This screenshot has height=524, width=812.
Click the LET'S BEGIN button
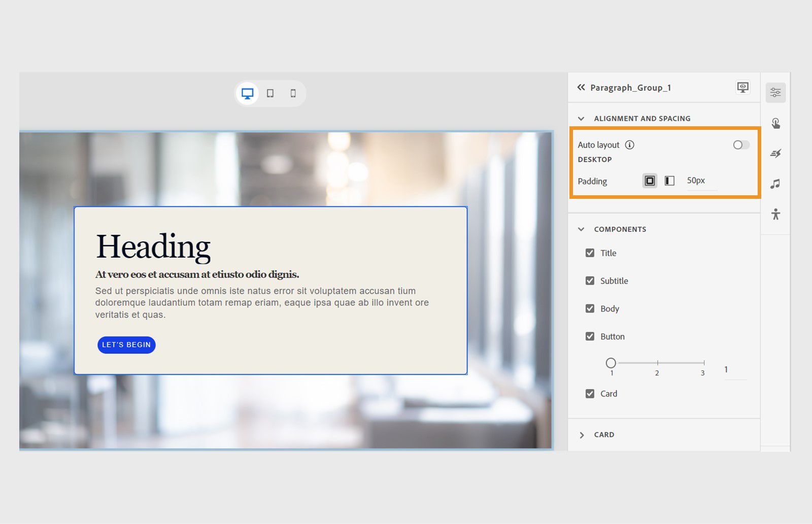click(x=126, y=344)
